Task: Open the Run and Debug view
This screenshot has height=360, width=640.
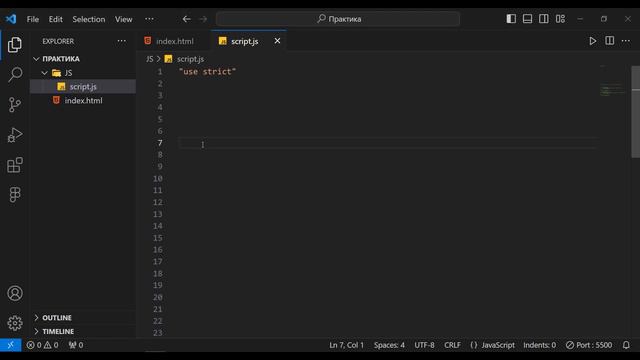Action: [15, 135]
